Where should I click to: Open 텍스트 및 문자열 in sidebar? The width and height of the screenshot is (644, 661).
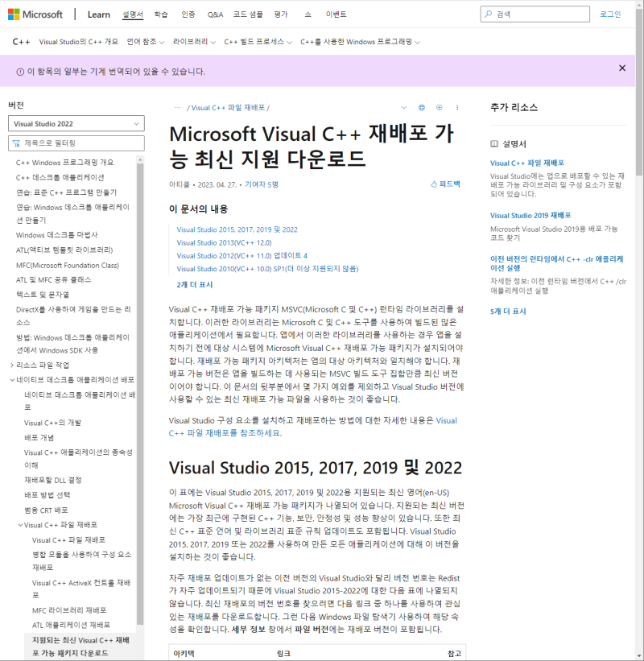[43, 294]
